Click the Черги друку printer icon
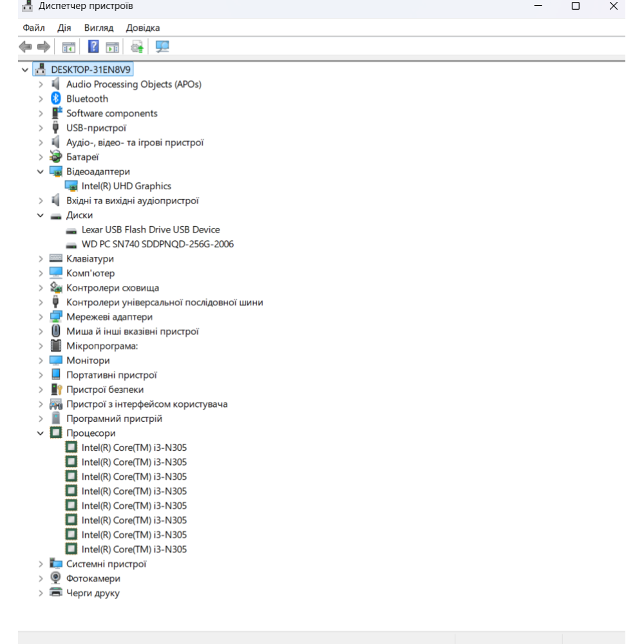 (56, 592)
